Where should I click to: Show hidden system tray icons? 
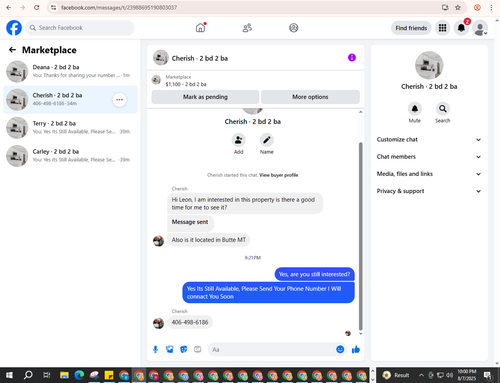[421, 375]
